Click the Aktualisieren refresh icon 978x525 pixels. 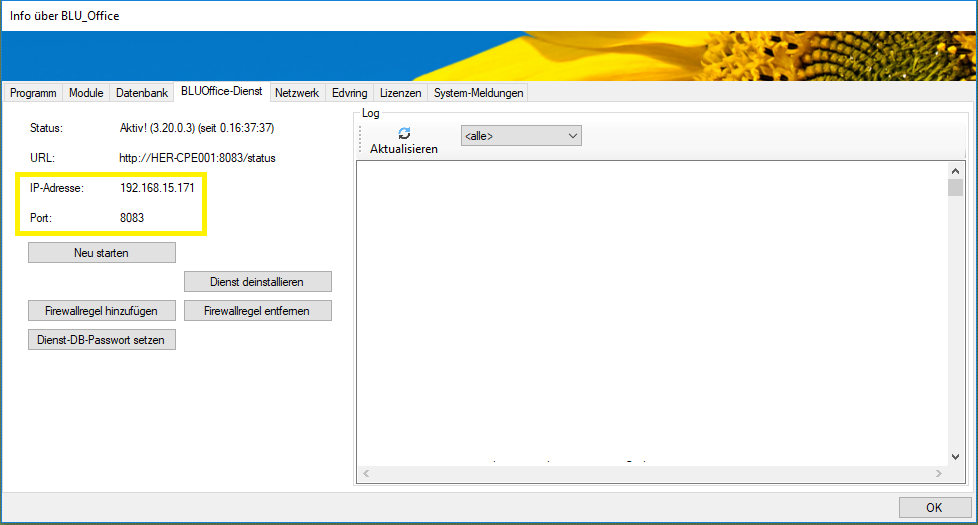(x=404, y=134)
